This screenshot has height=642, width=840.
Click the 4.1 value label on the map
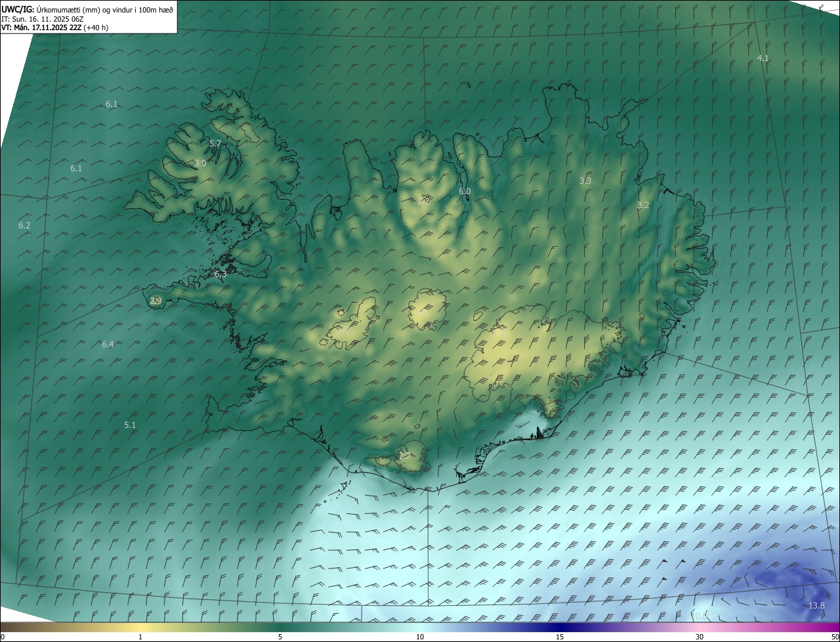coord(763,58)
